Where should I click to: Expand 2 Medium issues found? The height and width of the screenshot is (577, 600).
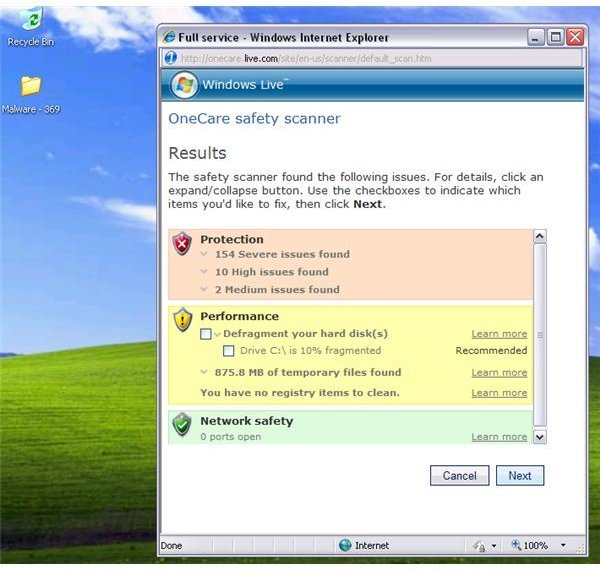pyautogui.click(x=204, y=289)
